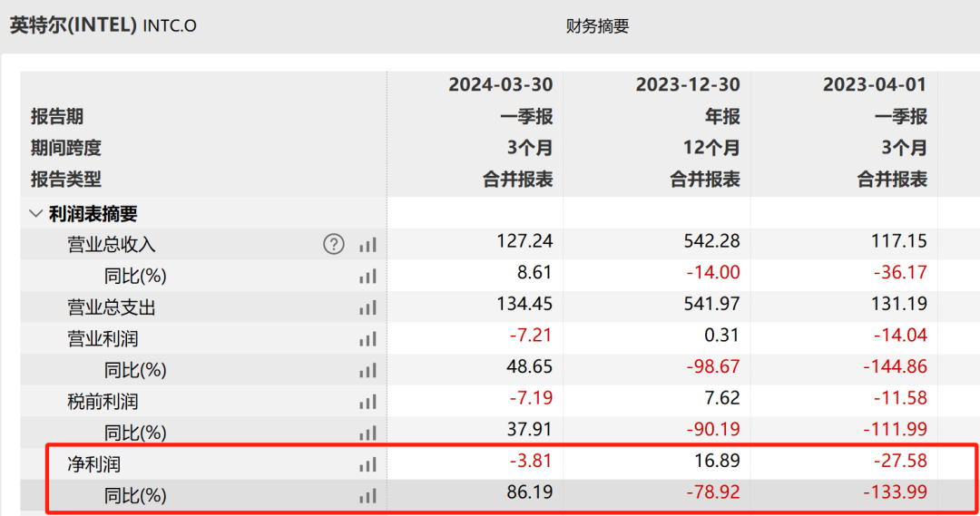Open the 税前利润 bar chart icon
This screenshot has height=516, width=980.
coord(367,402)
